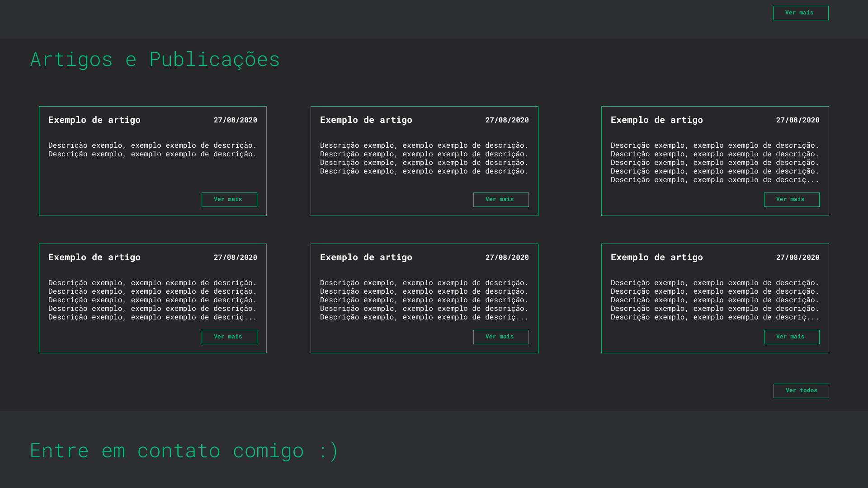Click bottom-right card title Exemplo de artigo
The height and width of the screenshot is (488, 868).
[x=657, y=257]
